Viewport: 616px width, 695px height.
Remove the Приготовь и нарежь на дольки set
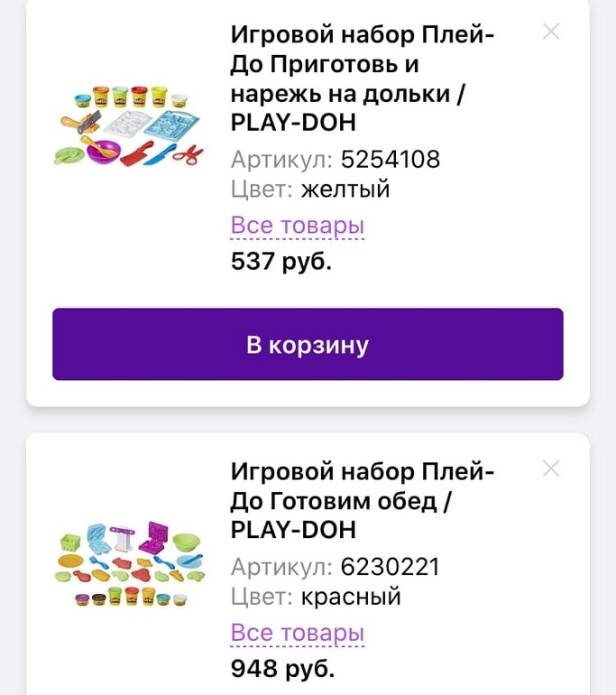(550, 32)
